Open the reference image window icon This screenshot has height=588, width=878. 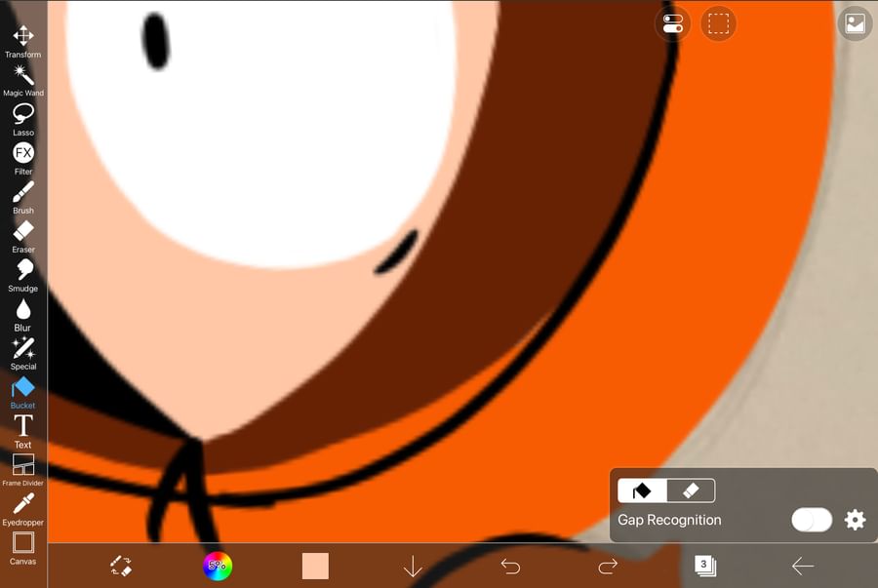pyautogui.click(x=855, y=24)
